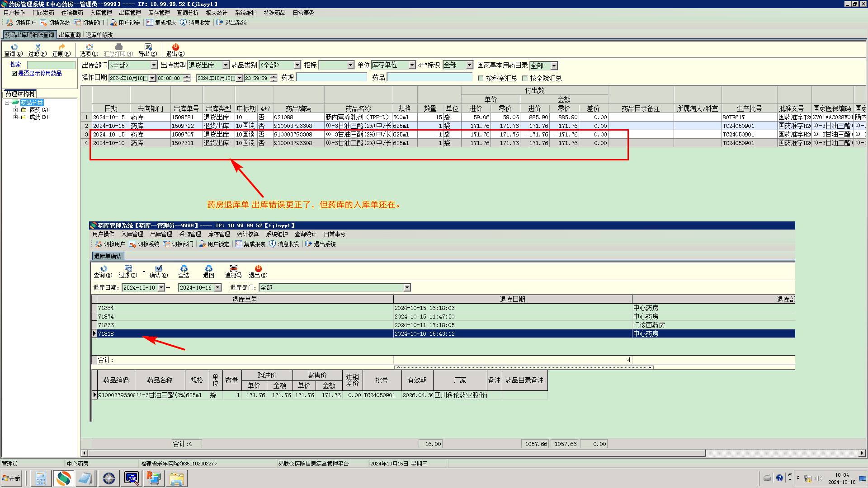Click the 过滤 filter toolbar icon
Viewport: 868px width, 488px height.
point(38,50)
